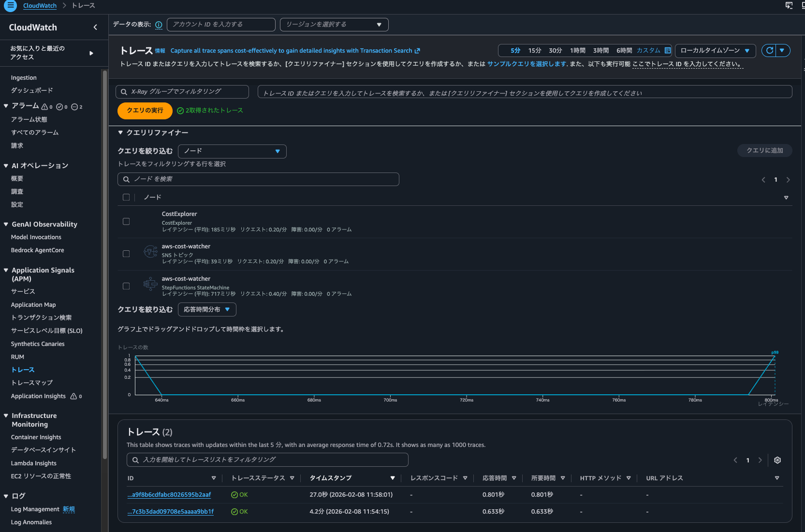Click the p99 marker on latency graph
The image size is (805, 532).
point(775,353)
